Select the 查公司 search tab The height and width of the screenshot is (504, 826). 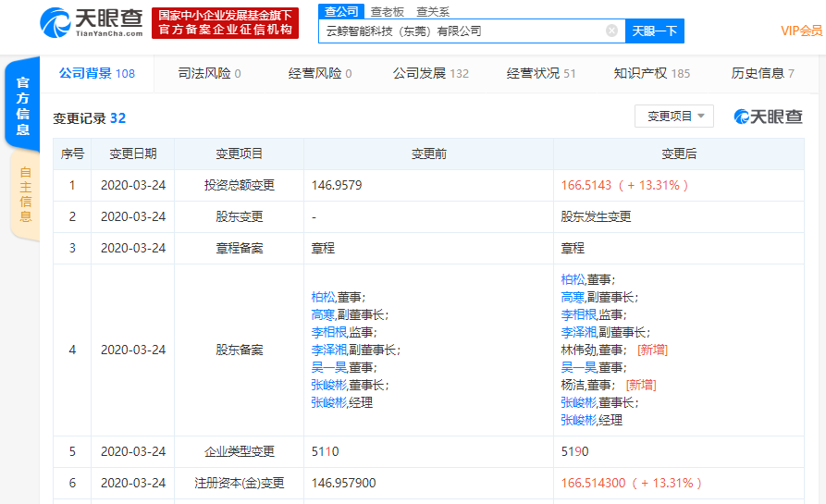[341, 11]
